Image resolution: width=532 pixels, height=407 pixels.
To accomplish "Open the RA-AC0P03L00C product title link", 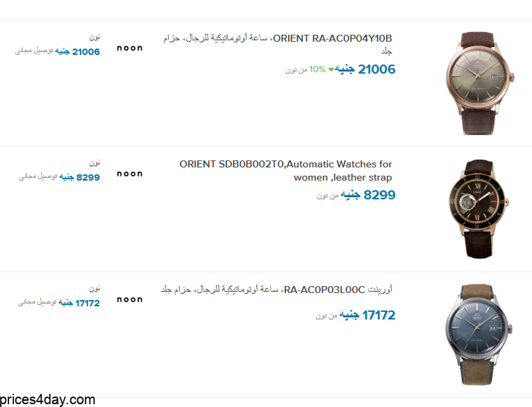I will click(x=276, y=290).
